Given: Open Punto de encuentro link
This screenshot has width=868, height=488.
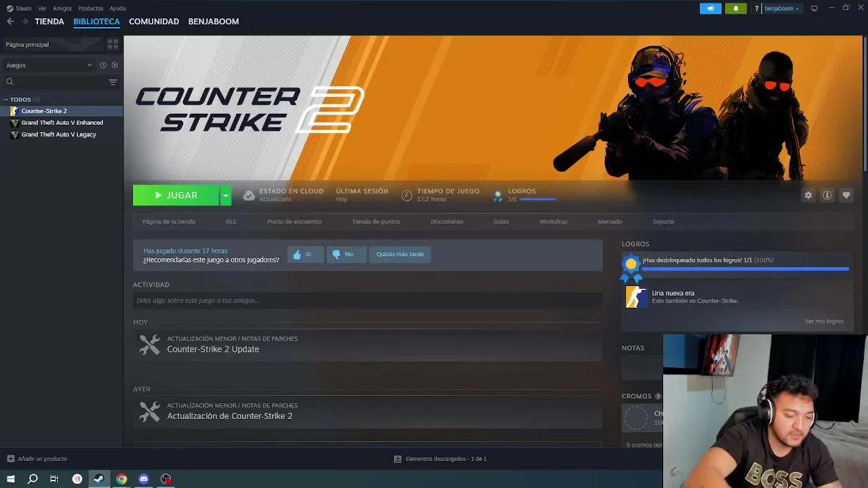Looking at the screenshot, I should 294,222.
